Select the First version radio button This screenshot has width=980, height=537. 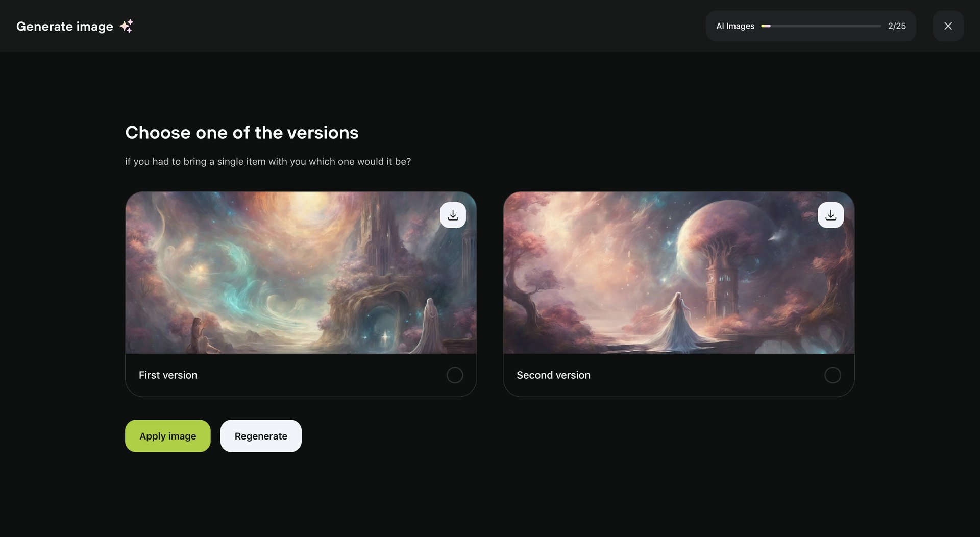point(455,375)
